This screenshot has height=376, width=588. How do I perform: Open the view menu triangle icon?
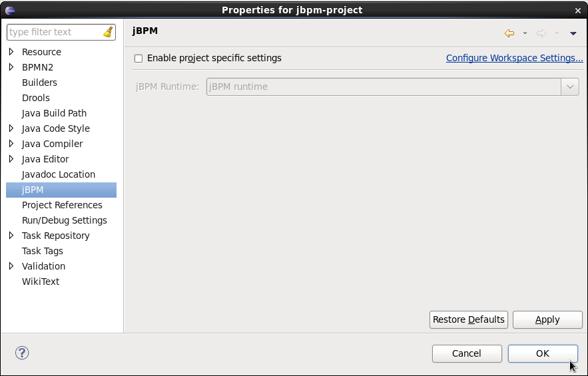click(573, 33)
